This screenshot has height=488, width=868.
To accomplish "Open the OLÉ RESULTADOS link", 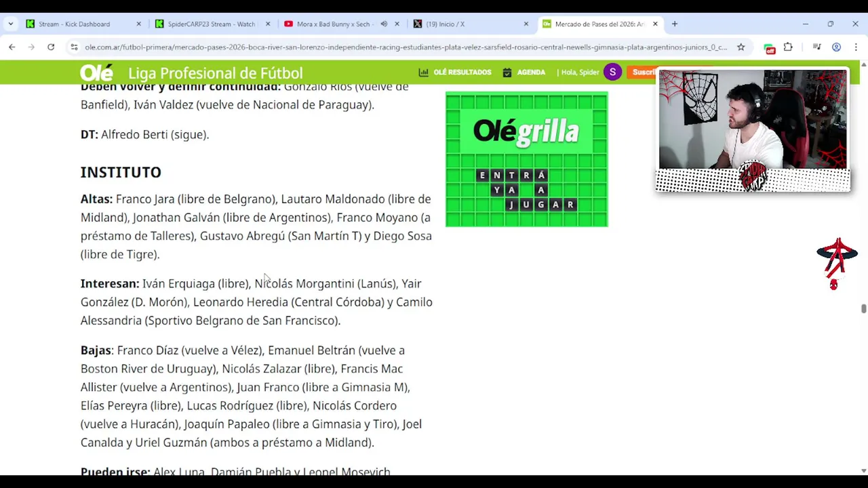I will 462,72.
